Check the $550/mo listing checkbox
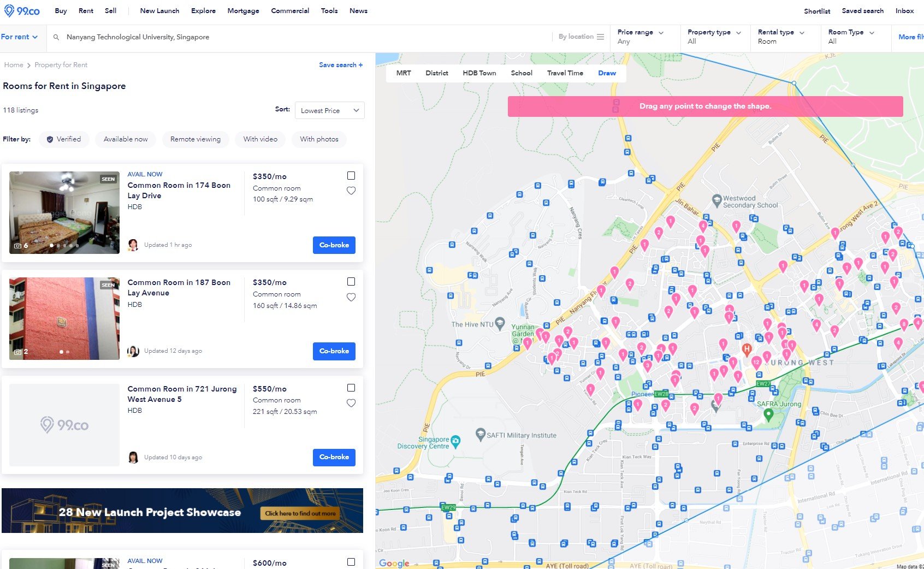The height and width of the screenshot is (569, 924). [351, 388]
